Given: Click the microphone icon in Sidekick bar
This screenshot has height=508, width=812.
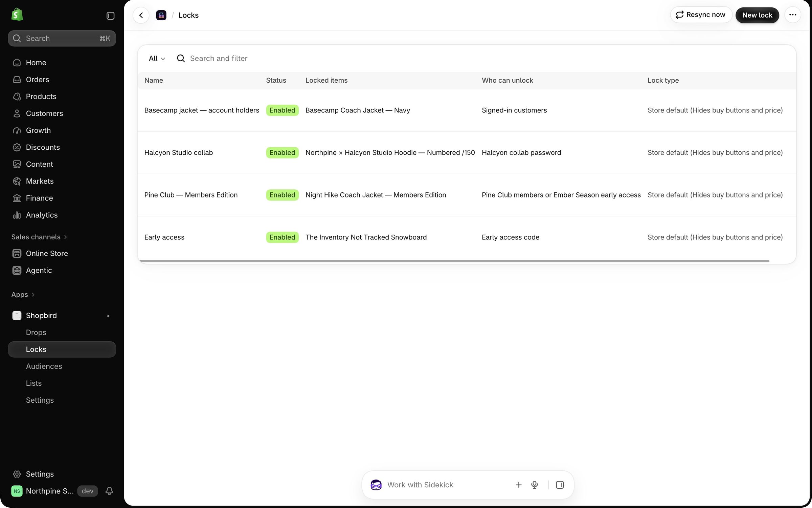Looking at the screenshot, I should pos(535,485).
